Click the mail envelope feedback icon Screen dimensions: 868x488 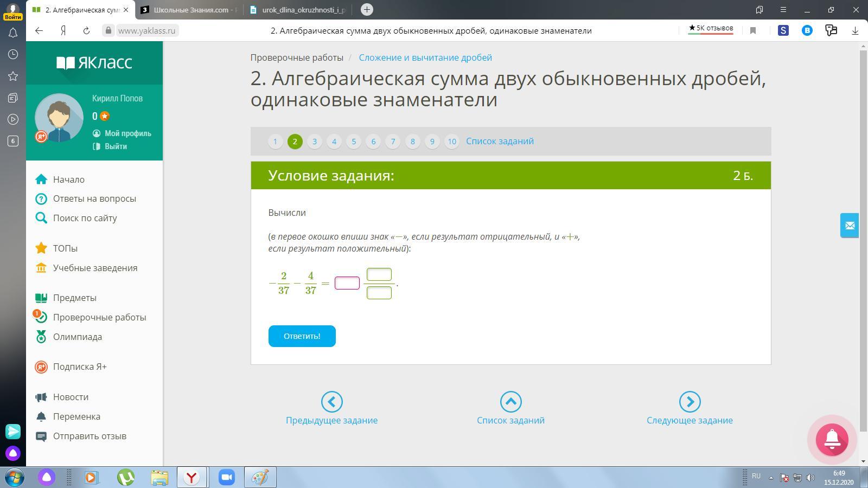point(850,226)
